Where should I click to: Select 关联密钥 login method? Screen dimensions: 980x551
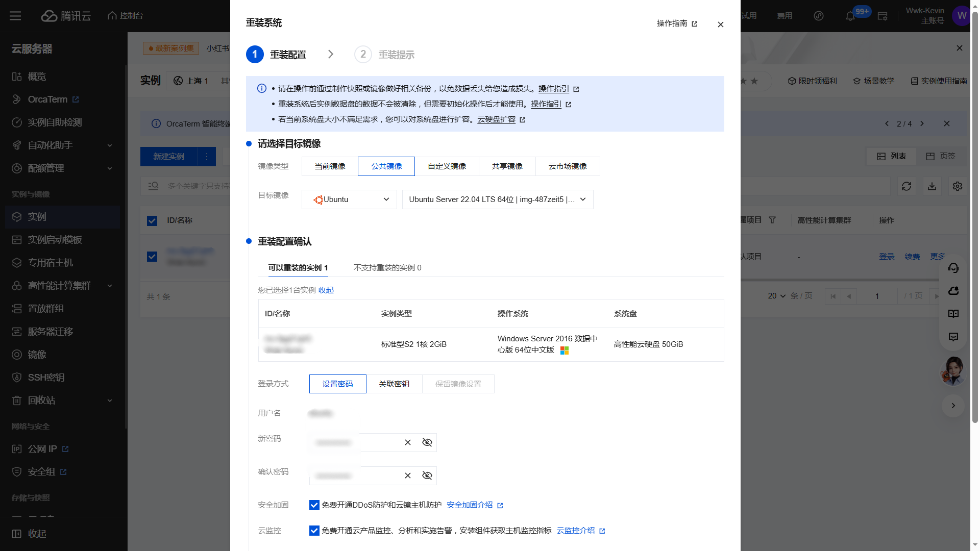click(394, 384)
